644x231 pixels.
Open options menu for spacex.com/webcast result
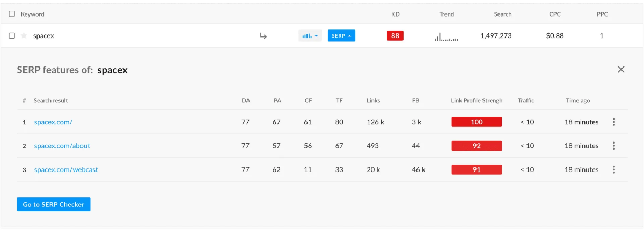coord(614,169)
